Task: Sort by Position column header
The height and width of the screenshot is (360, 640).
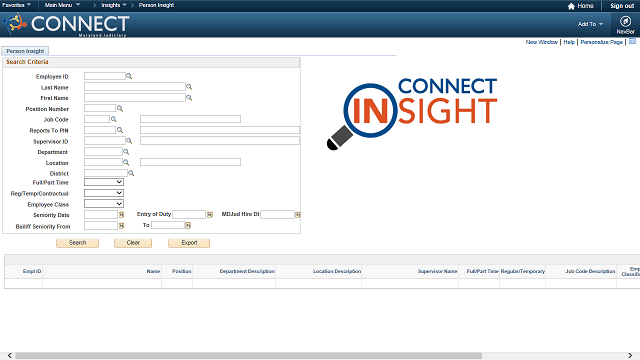Action: [182, 271]
